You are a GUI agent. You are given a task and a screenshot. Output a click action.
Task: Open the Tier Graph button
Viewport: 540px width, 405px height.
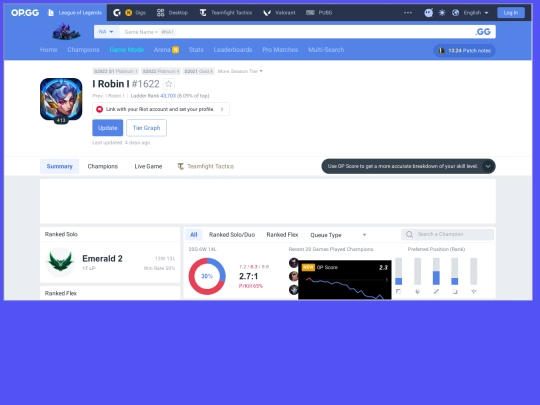click(146, 128)
